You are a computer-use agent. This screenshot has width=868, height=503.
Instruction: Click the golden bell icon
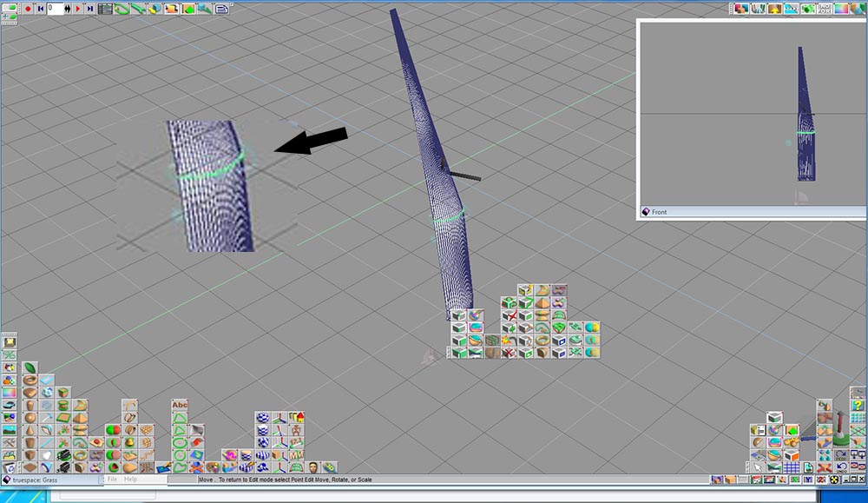pos(129,442)
